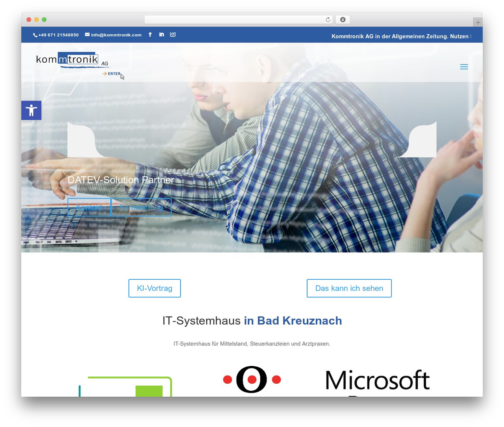Click the browser reload icon
The image size is (504, 427).
point(328,20)
